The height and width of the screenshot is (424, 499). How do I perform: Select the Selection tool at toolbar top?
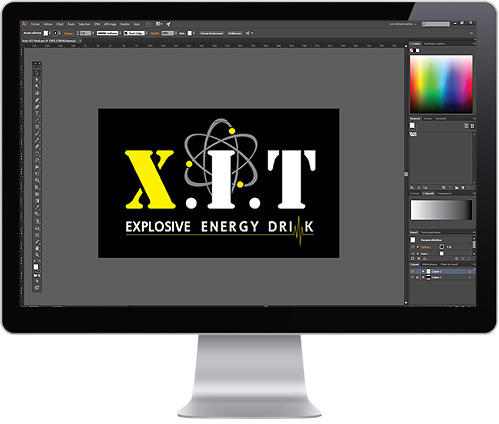click(x=37, y=73)
